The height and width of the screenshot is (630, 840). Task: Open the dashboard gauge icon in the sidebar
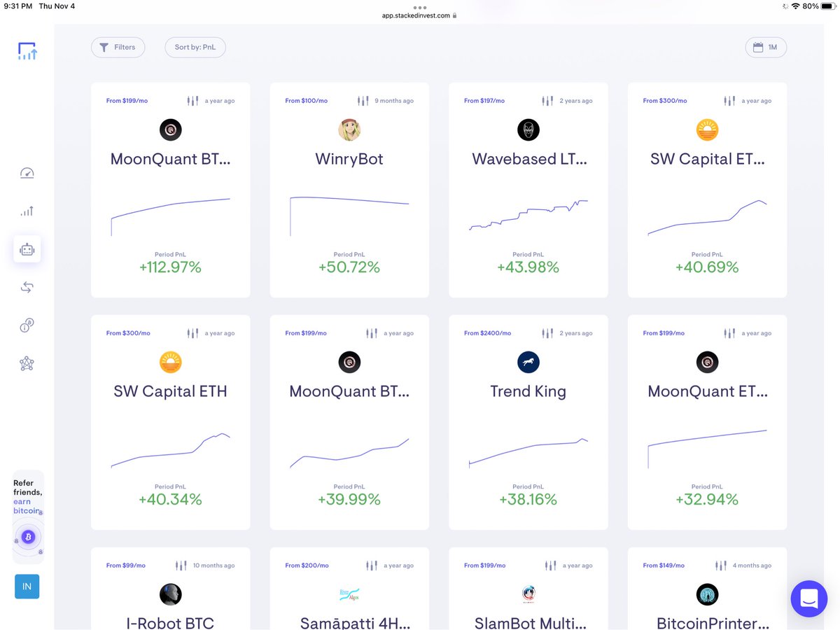pyautogui.click(x=27, y=174)
